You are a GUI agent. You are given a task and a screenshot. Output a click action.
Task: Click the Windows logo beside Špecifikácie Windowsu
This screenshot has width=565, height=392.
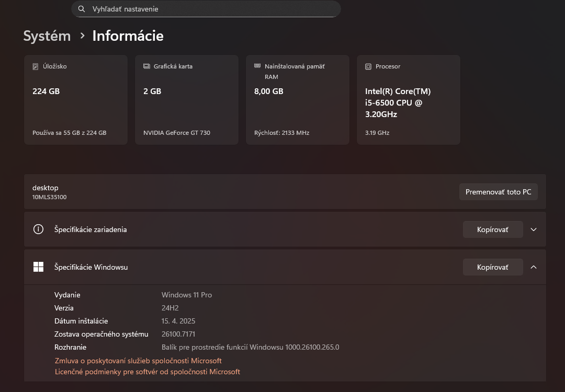pos(38,267)
